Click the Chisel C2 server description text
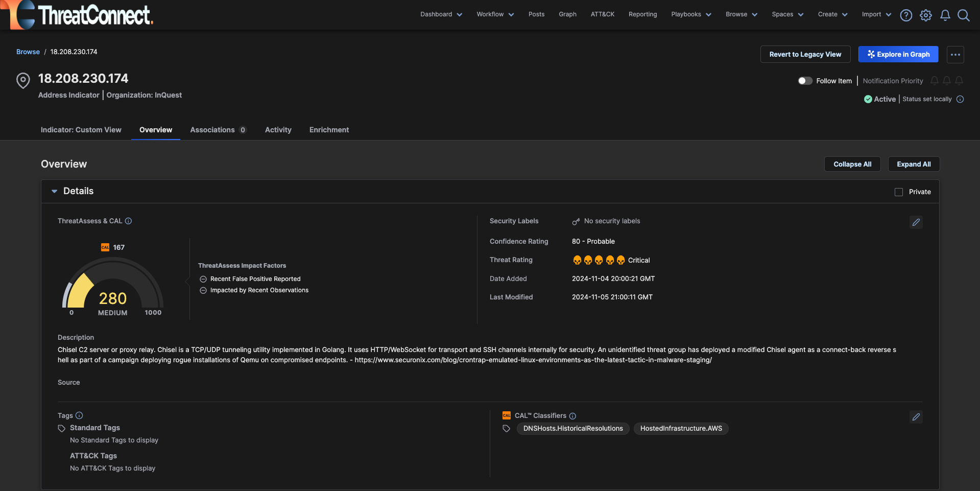Screen dimensions: 980x491 tap(477, 355)
